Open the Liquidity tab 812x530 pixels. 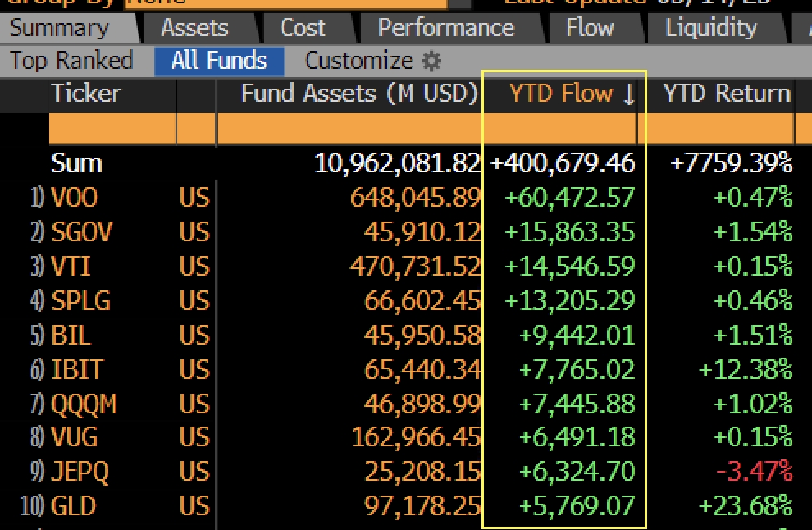711,28
